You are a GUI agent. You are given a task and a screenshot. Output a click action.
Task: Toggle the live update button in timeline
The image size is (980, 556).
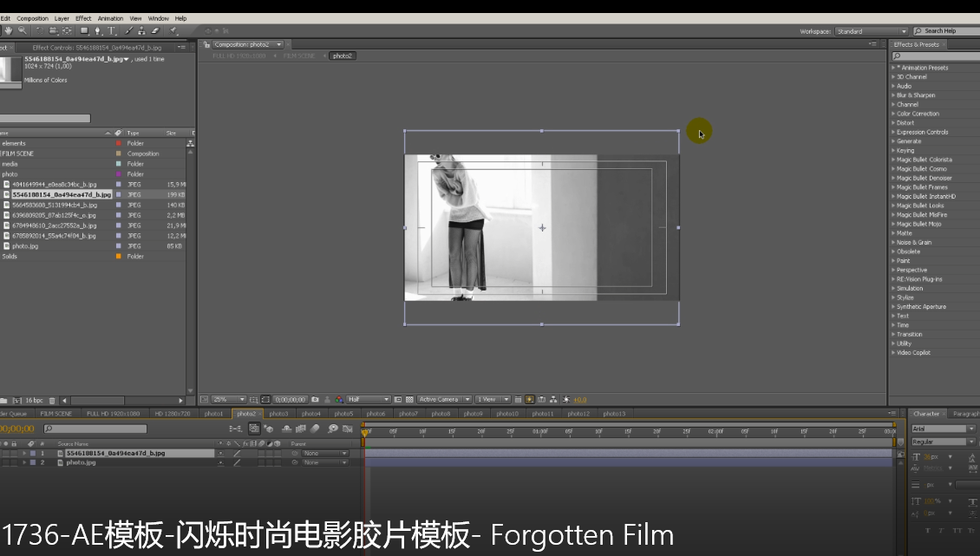(254, 428)
